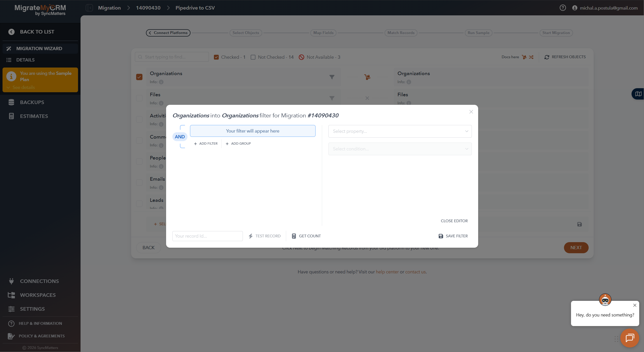This screenshot has height=352, width=644.
Task: Click the Organizations row filter funnel icon
Action: point(332,77)
